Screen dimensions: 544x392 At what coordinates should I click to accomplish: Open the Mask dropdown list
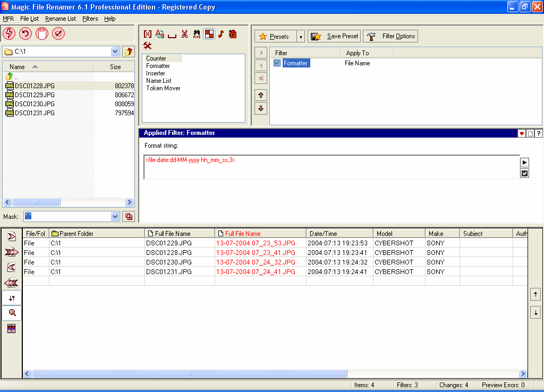[115, 216]
